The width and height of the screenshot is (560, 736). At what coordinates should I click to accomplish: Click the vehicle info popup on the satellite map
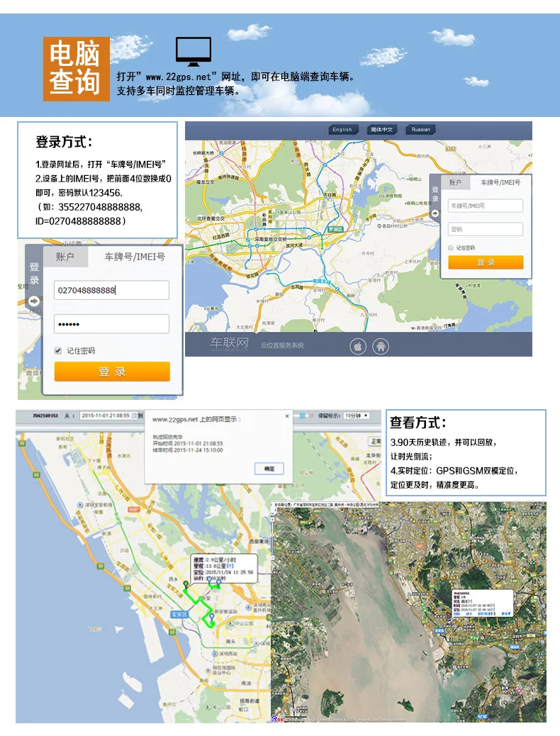(482, 603)
